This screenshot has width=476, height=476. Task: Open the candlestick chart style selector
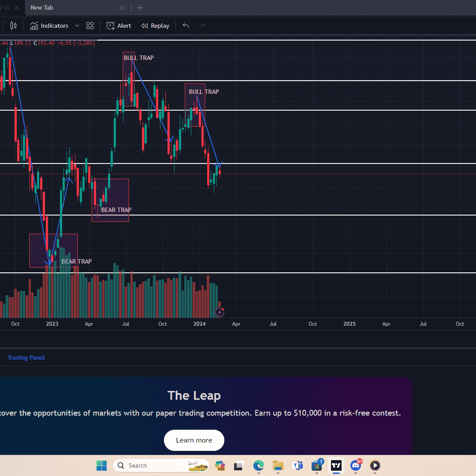tap(13, 26)
